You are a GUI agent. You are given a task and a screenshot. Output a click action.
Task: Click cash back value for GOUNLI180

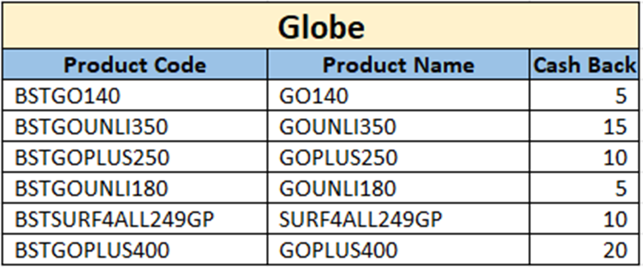tap(620, 188)
